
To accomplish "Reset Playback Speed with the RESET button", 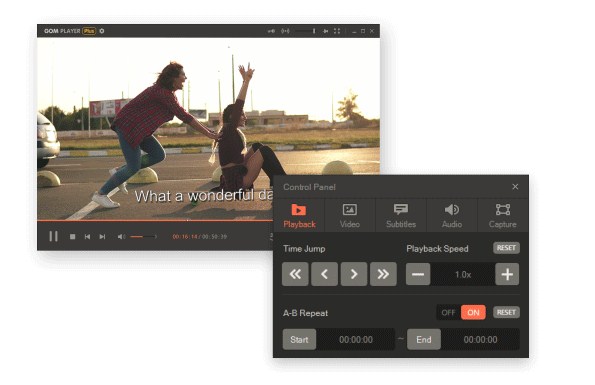I will [x=506, y=248].
